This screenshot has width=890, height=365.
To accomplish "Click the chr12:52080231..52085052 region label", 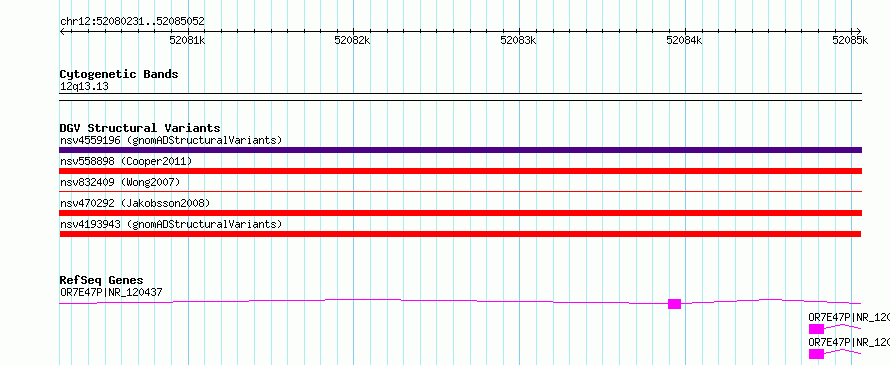I will tap(132, 21).
